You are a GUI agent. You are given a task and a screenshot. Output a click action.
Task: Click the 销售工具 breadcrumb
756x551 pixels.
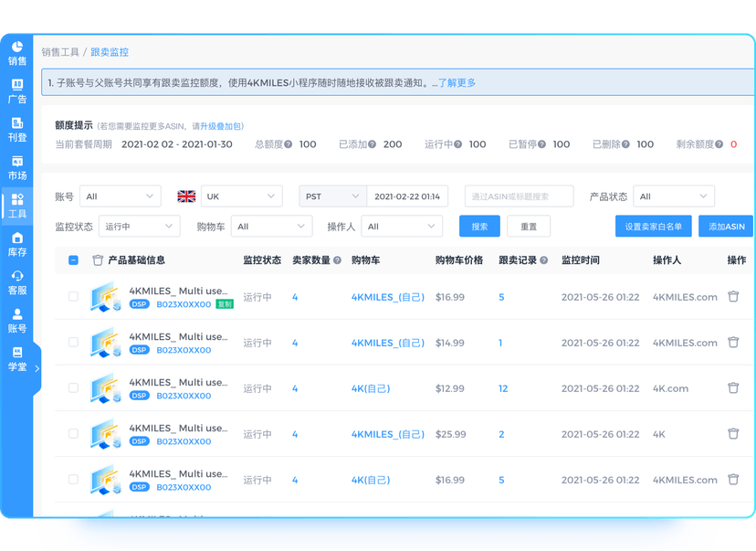(x=60, y=52)
